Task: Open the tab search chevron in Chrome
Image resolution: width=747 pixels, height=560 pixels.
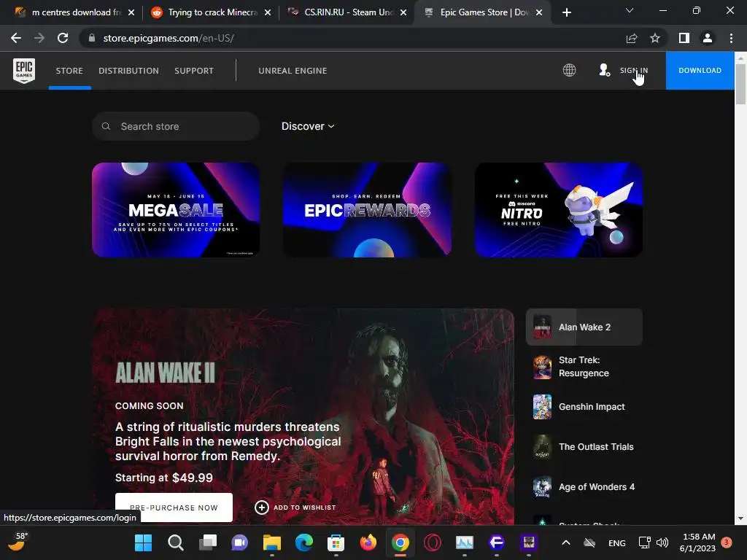Action: [630, 10]
